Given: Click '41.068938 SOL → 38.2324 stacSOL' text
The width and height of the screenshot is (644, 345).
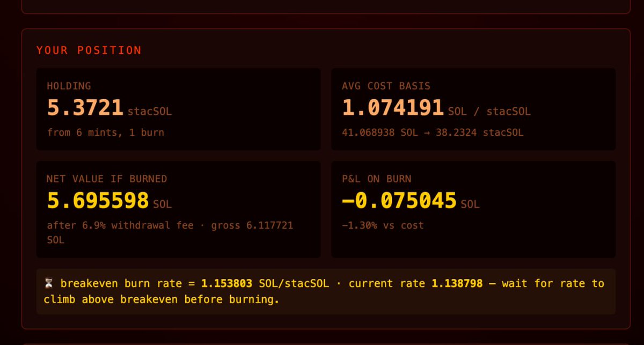Looking at the screenshot, I should [433, 132].
